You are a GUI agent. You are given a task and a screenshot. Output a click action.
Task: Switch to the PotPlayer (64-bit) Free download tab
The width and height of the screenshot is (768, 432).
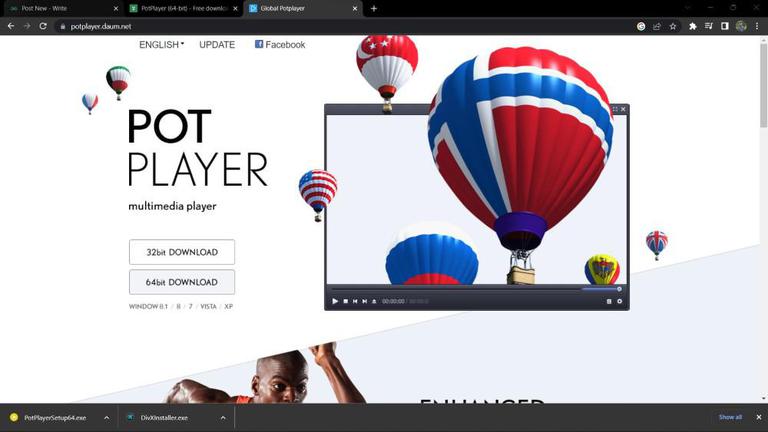(183, 8)
